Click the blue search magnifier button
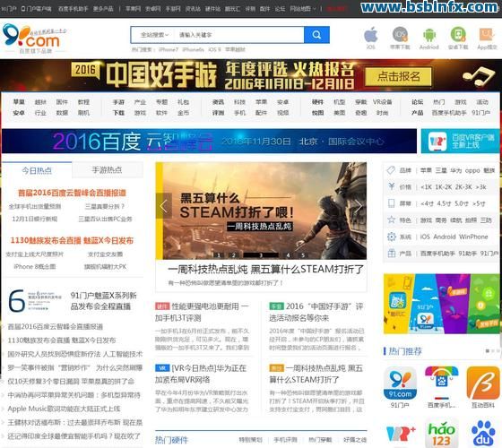 point(316,35)
